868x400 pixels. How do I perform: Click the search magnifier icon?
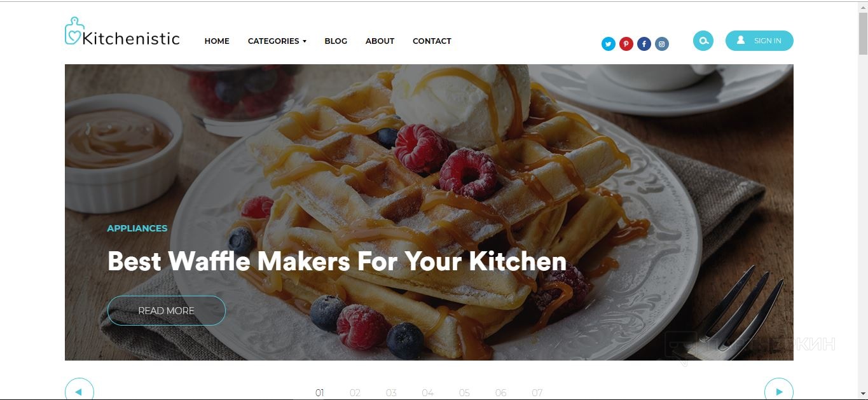pos(703,41)
